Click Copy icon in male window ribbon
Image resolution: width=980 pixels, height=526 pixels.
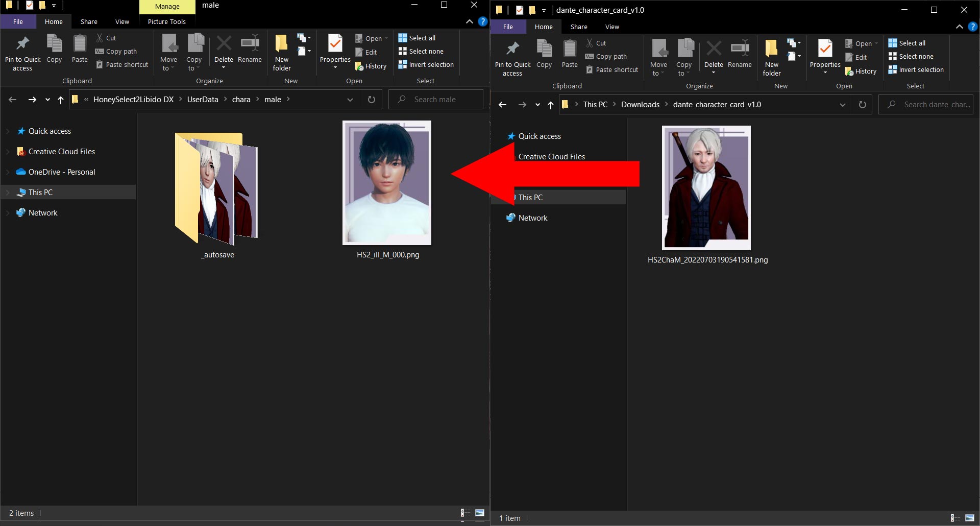point(54,49)
